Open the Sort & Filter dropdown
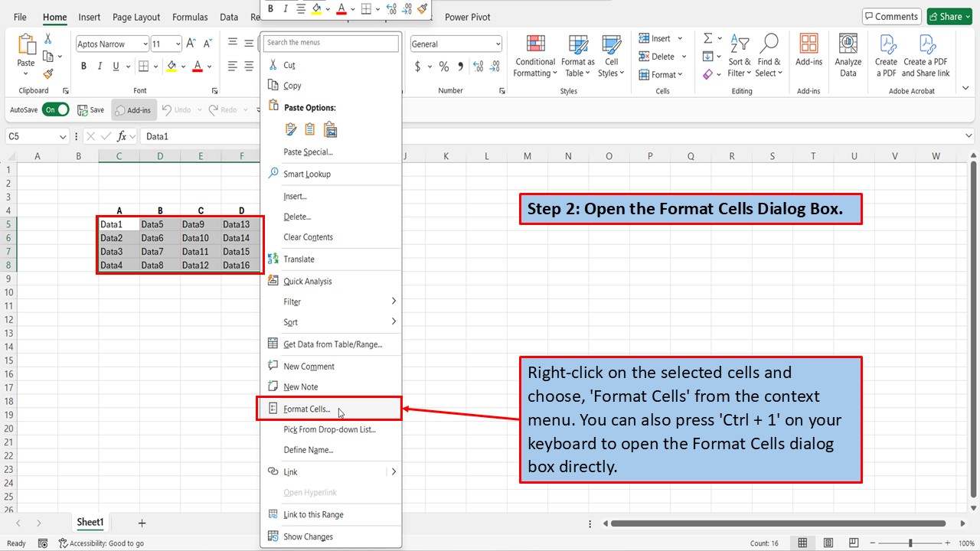The image size is (980, 551). pyautogui.click(x=739, y=54)
